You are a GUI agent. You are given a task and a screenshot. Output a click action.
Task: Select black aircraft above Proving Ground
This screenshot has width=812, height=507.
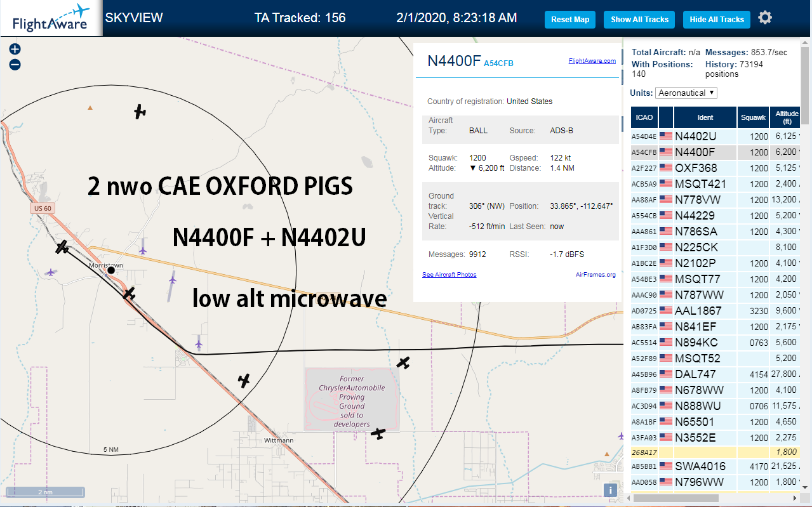(x=403, y=362)
